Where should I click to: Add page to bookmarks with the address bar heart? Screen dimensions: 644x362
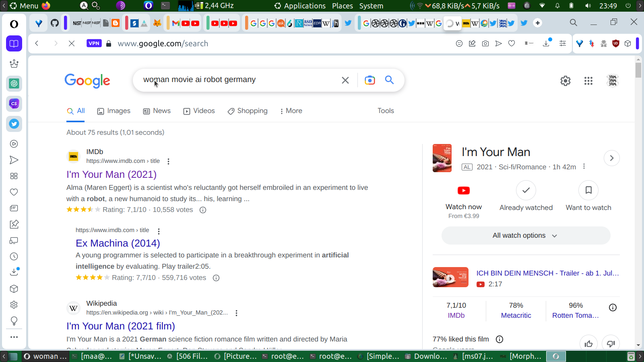512,43
